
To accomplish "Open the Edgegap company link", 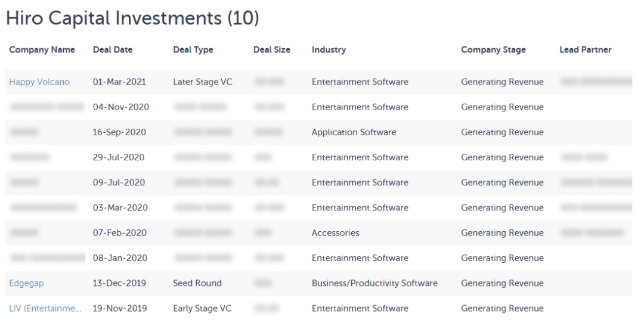I will tap(26, 284).
